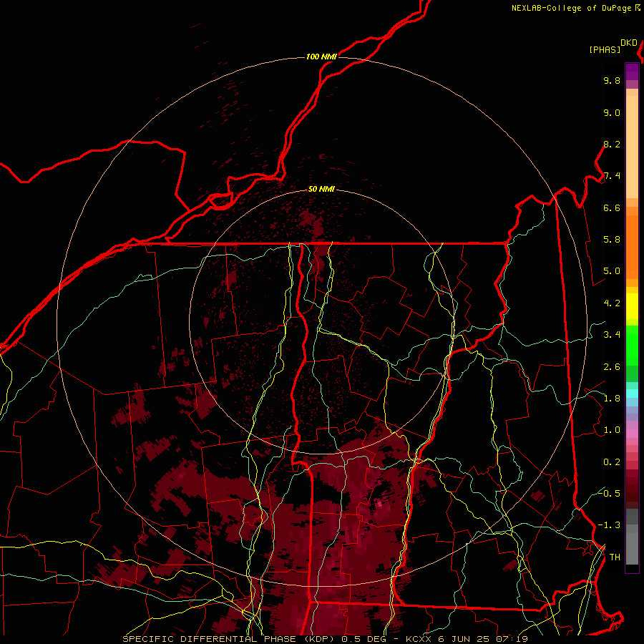Click the cyan segment of the color bar
The height and width of the screenshot is (644, 644).
(632, 393)
